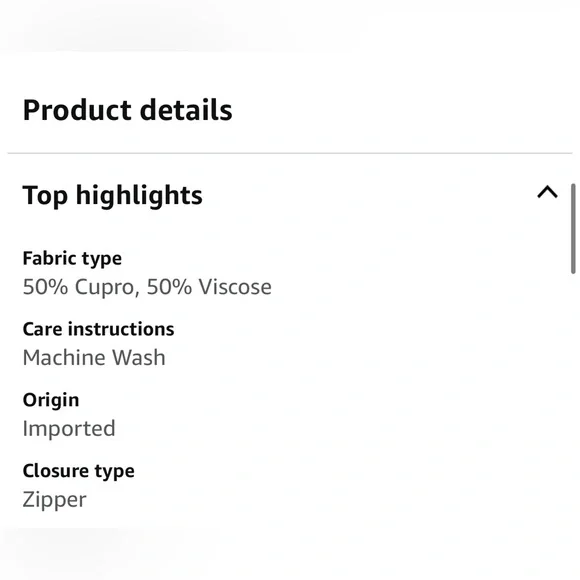Click the word Viscose in fabric value

[235, 287]
